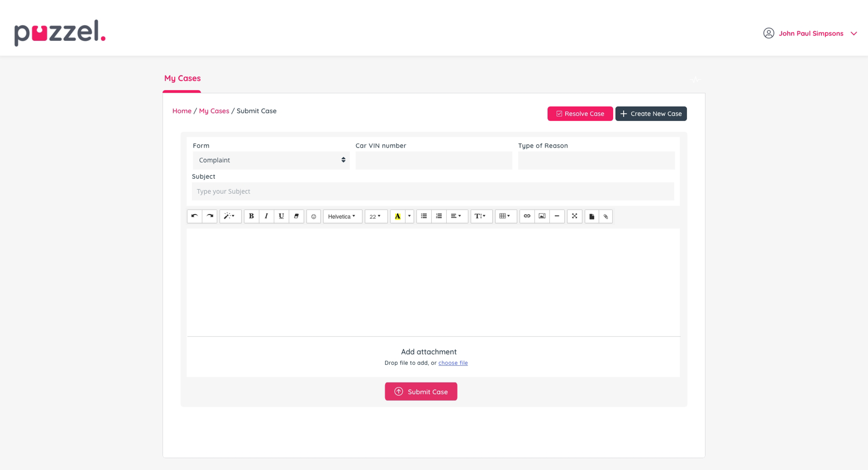Screen dimensions: 868x470
Task: Toggle italic text formatting
Action: tap(266, 216)
